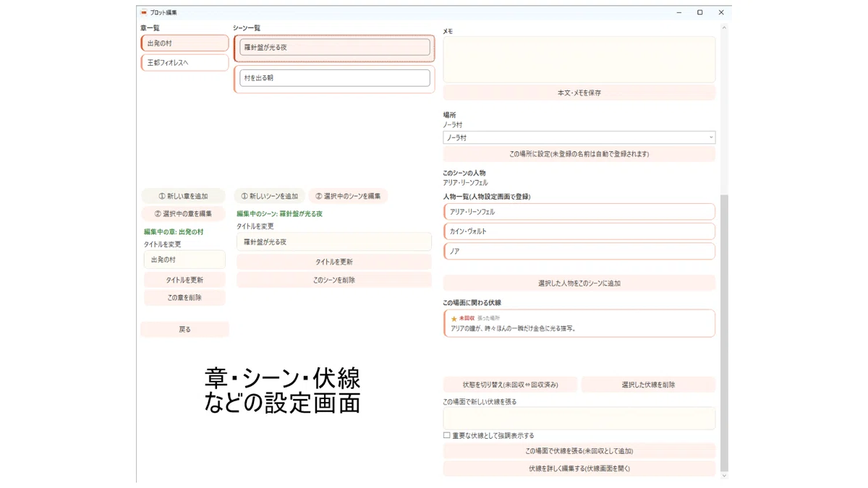Click the 戻る button

point(185,329)
